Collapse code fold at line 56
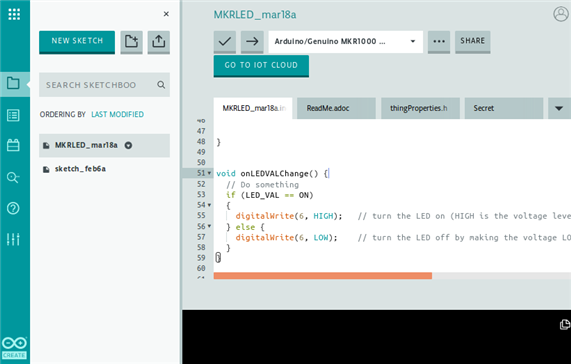The image size is (571, 364). (x=209, y=226)
